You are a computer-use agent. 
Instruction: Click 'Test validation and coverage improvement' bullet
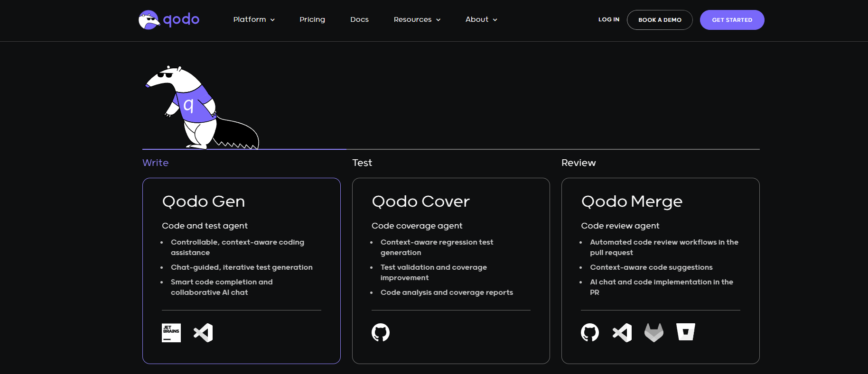click(x=434, y=273)
